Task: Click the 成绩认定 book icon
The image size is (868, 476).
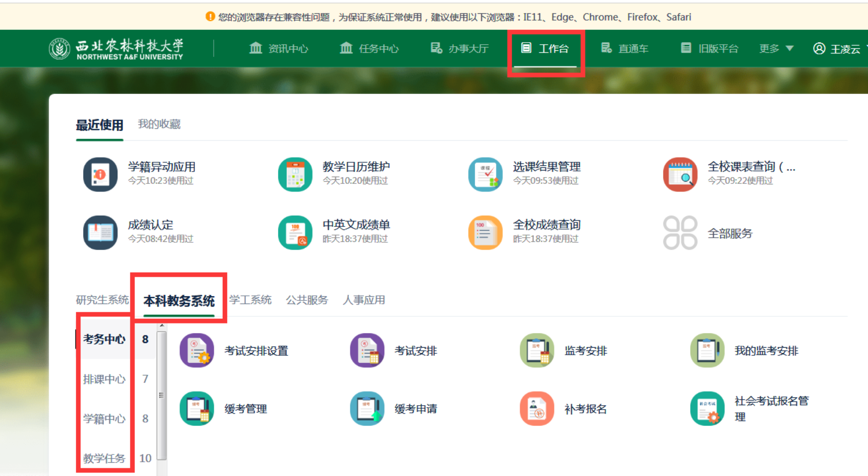Action: pyautogui.click(x=100, y=233)
